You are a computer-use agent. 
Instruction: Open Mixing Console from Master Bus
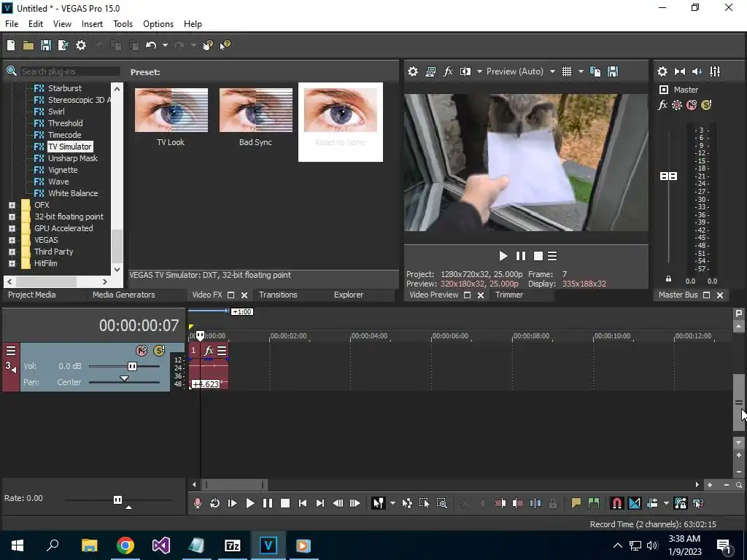(715, 71)
